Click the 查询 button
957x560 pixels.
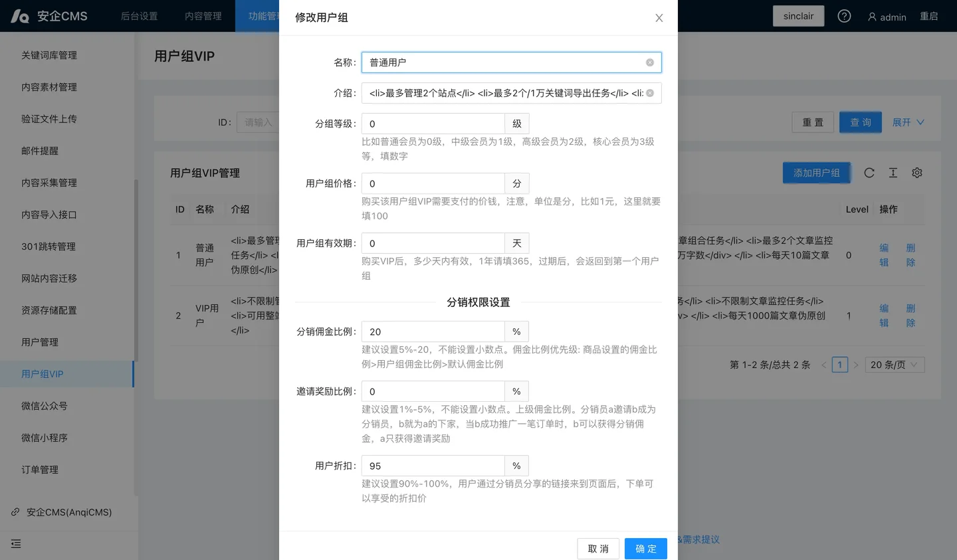[x=860, y=122]
